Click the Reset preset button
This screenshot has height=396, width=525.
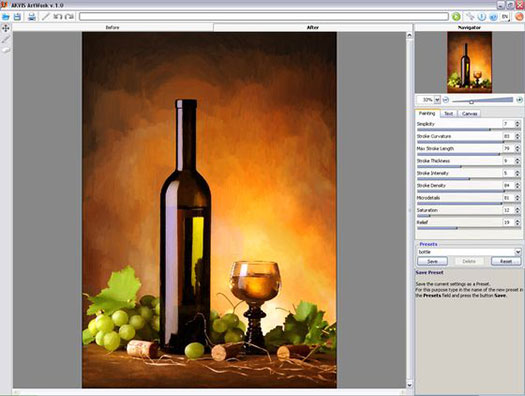pyautogui.click(x=506, y=261)
